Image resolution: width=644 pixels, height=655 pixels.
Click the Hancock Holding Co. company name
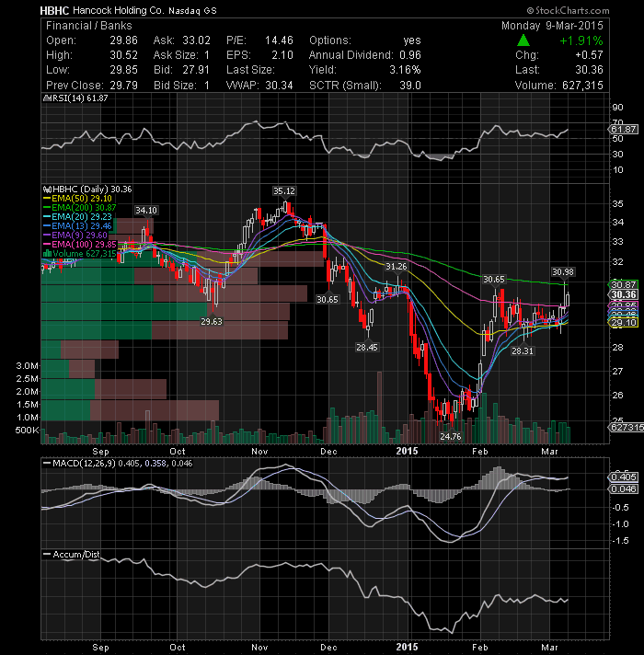click(x=119, y=10)
